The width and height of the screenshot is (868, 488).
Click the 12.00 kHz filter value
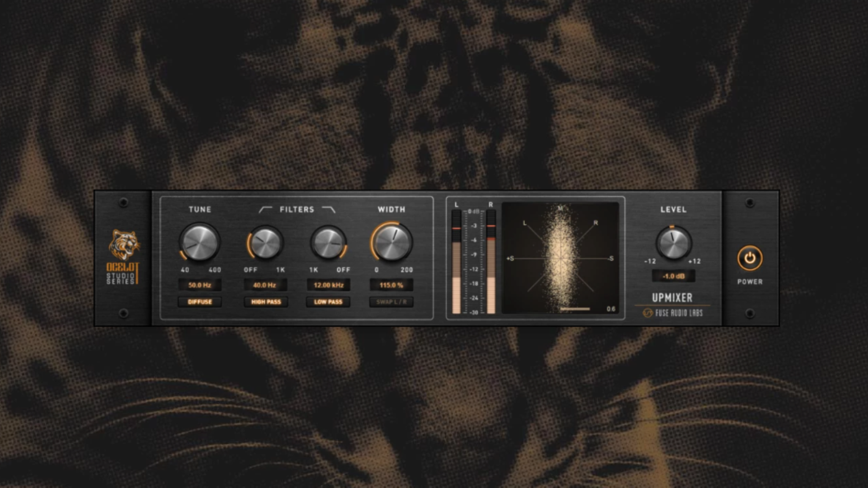tap(328, 285)
